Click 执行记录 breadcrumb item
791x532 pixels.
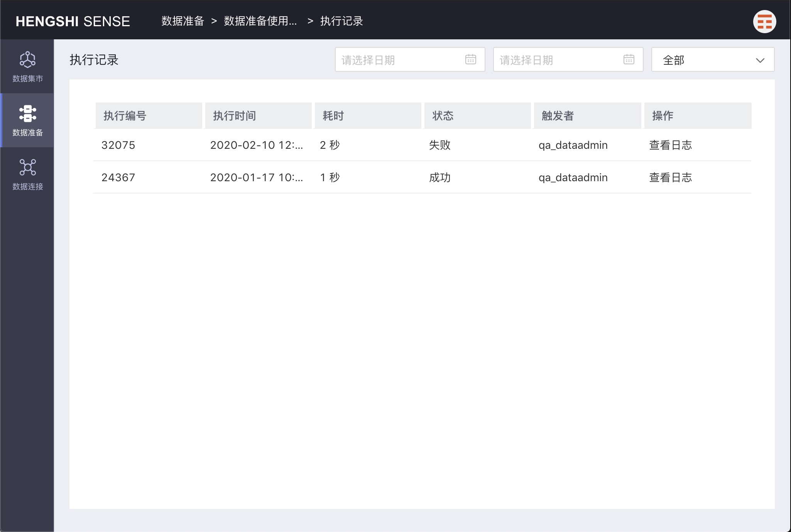point(341,21)
